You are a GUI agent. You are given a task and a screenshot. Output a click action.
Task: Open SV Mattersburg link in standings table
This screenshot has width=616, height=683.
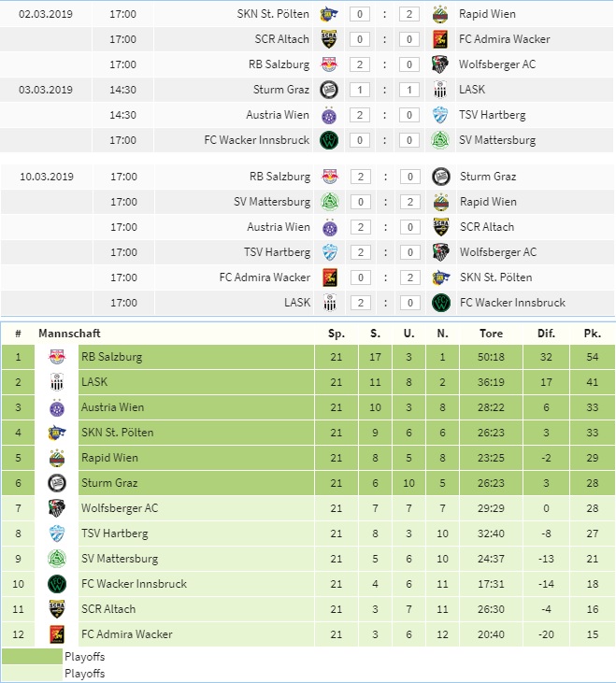pyautogui.click(x=120, y=559)
